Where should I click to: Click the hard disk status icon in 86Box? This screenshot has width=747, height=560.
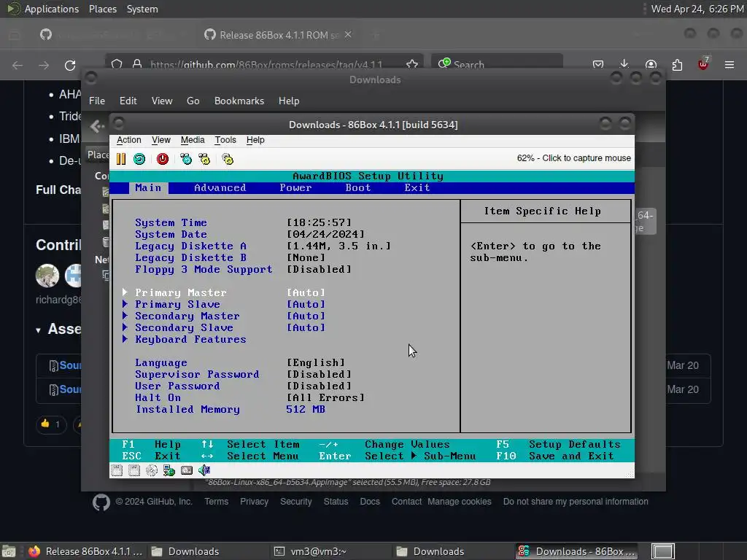tap(187, 470)
